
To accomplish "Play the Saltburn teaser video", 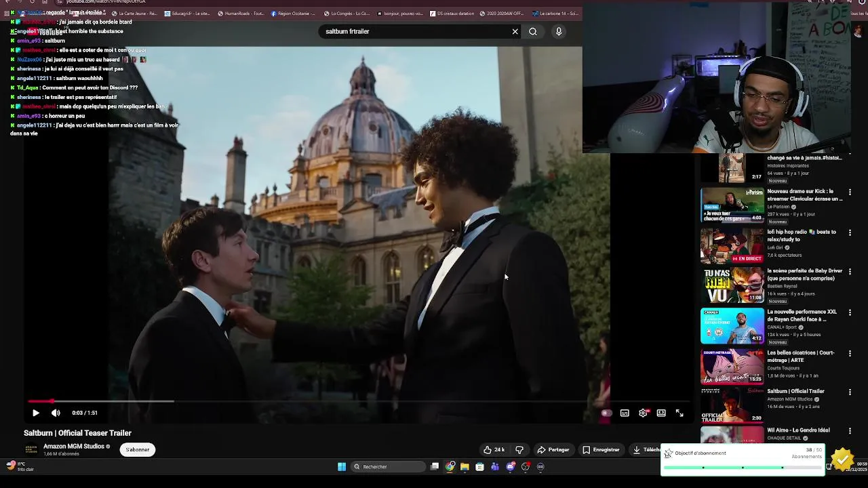I will point(36,413).
